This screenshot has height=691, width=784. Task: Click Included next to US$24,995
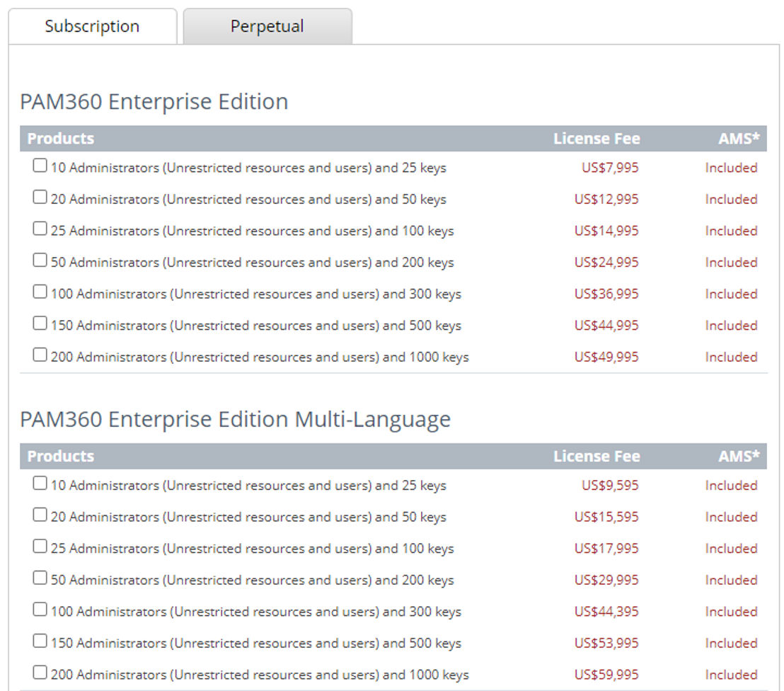click(x=731, y=262)
